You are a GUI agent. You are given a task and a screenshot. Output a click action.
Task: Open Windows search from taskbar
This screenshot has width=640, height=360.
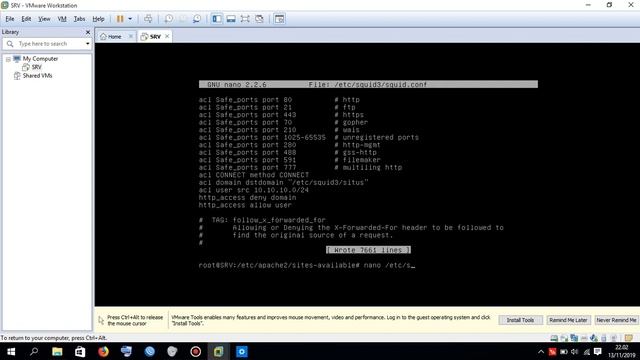(x=34, y=351)
